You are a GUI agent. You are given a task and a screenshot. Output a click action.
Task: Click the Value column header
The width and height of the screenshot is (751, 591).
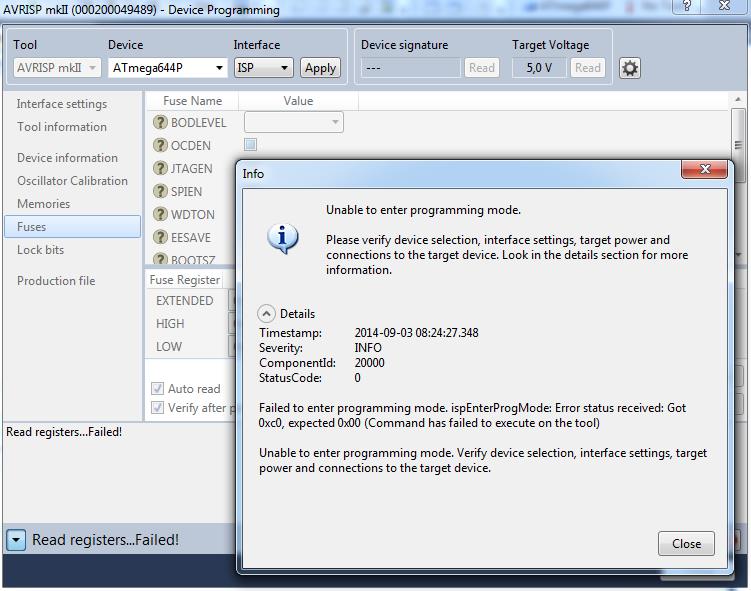click(298, 101)
